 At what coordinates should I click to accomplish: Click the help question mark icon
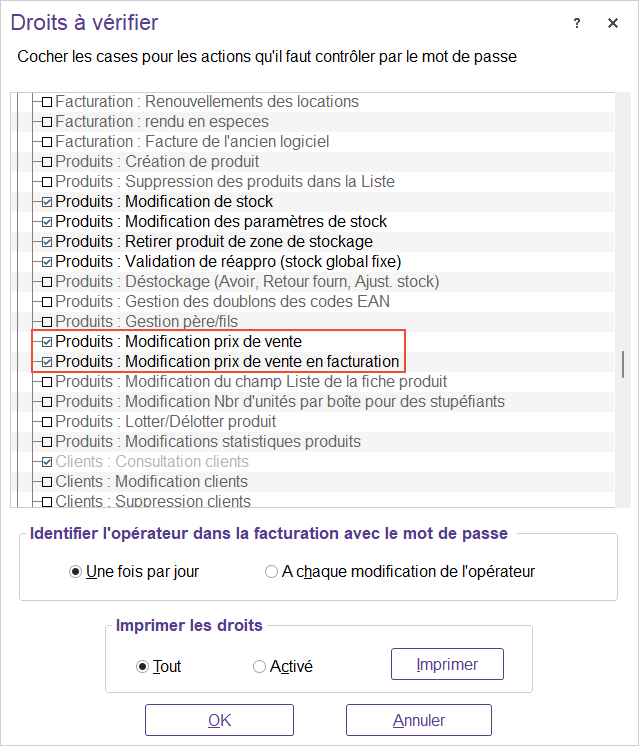577,24
